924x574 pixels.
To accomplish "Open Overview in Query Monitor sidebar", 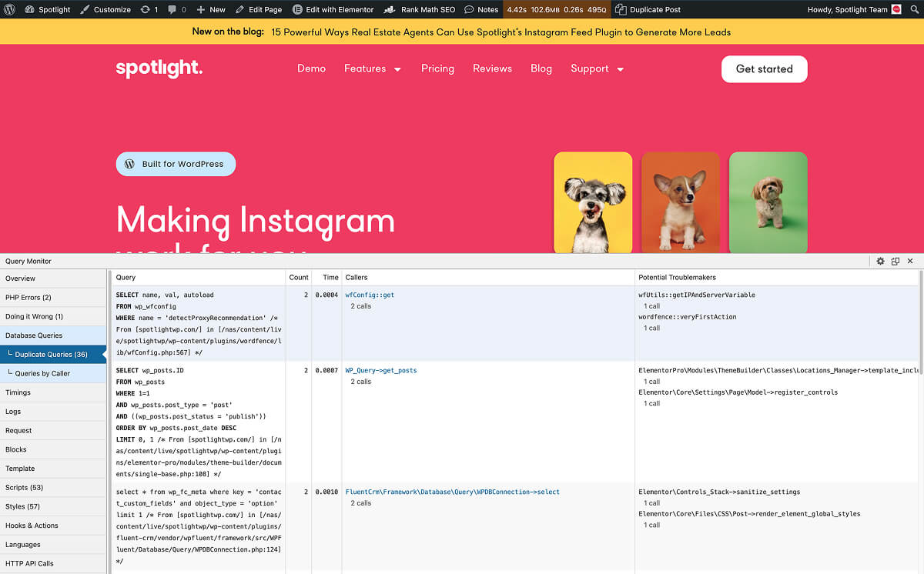I will 53,279.
